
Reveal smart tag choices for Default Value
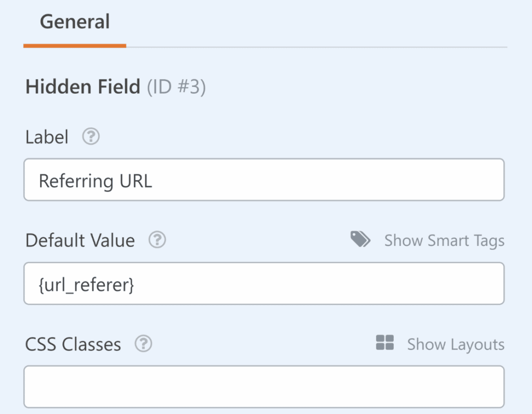point(444,240)
